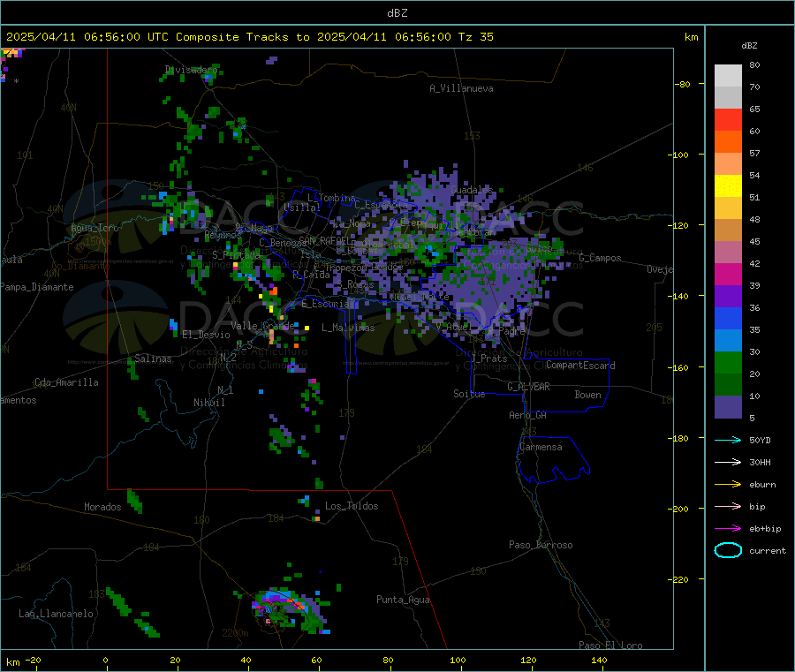The image size is (795, 672).
Task: Click the 'Agua_Toro' map label
Action: tap(95, 228)
